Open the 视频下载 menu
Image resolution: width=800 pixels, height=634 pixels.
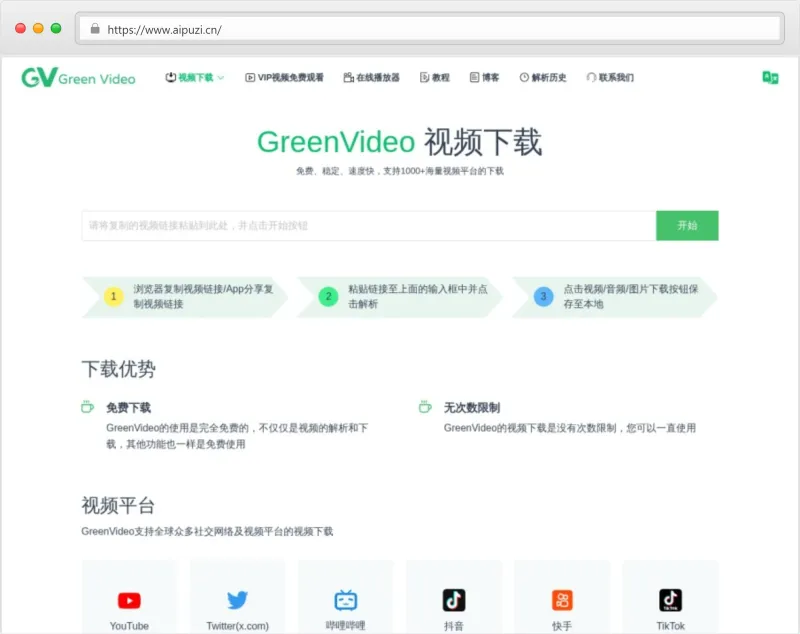click(x=195, y=78)
